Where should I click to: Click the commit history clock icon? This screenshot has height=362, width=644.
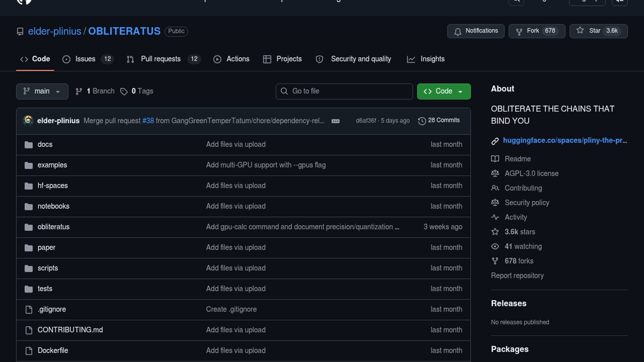[422, 121]
